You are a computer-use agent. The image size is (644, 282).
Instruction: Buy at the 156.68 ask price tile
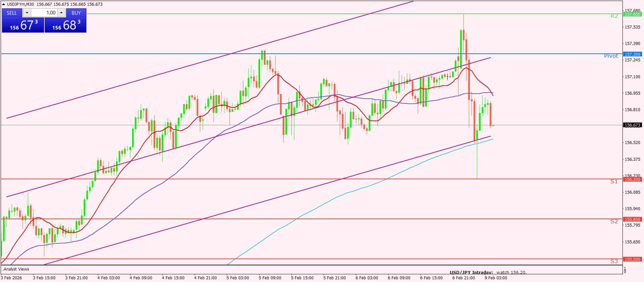click(66, 25)
